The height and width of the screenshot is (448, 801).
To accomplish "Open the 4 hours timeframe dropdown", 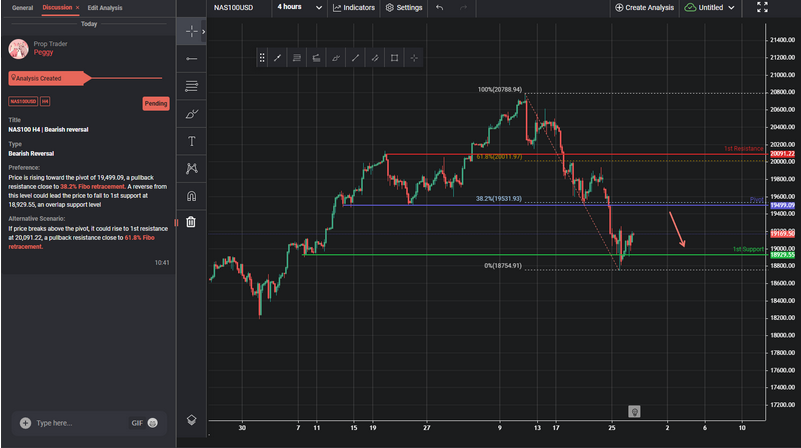I will [299, 7].
